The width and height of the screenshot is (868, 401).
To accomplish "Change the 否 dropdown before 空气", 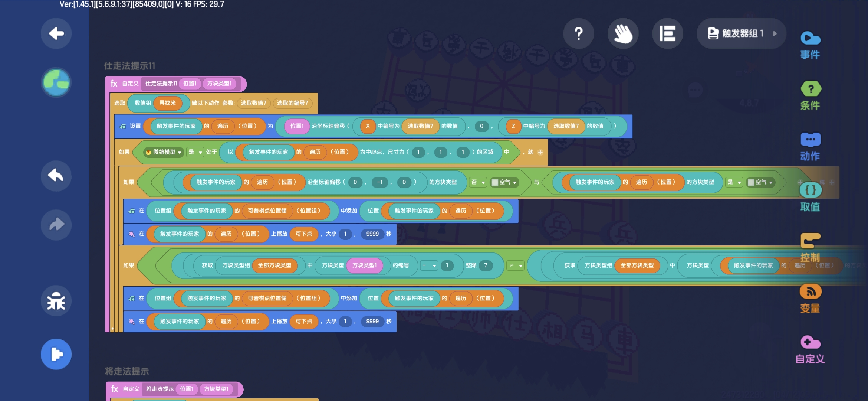I will pyautogui.click(x=478, y=182).
